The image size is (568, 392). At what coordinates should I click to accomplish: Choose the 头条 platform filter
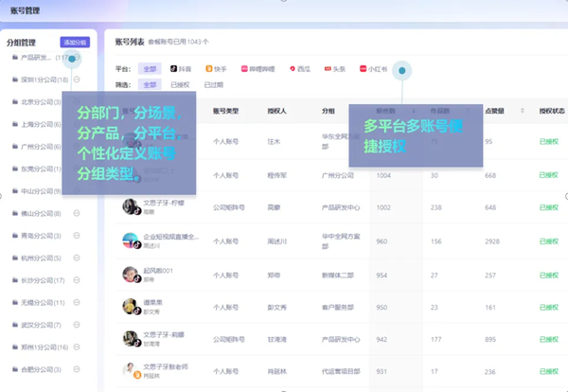tap(335, 69)
